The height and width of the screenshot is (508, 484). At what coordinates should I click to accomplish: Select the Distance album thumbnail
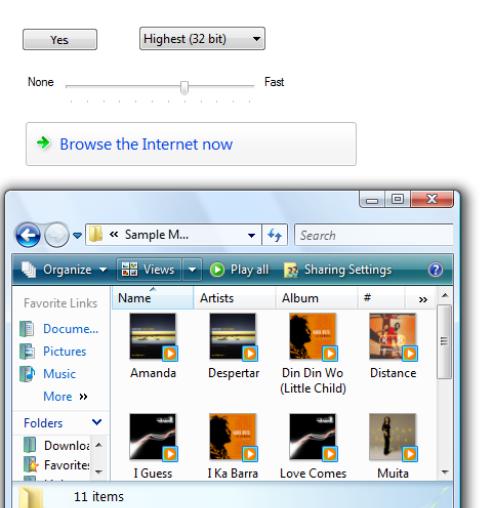pyautogui.click(x=393, y=337)
